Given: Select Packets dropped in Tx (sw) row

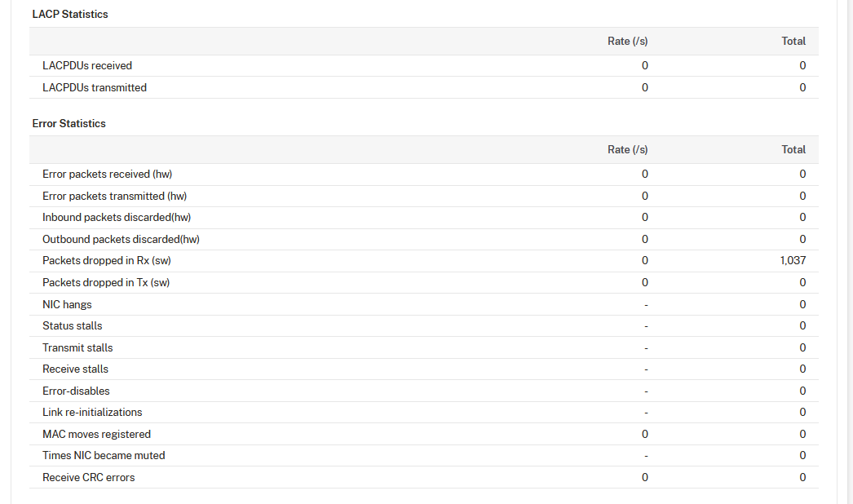Looking at the screenshot, I should (106, 283).
